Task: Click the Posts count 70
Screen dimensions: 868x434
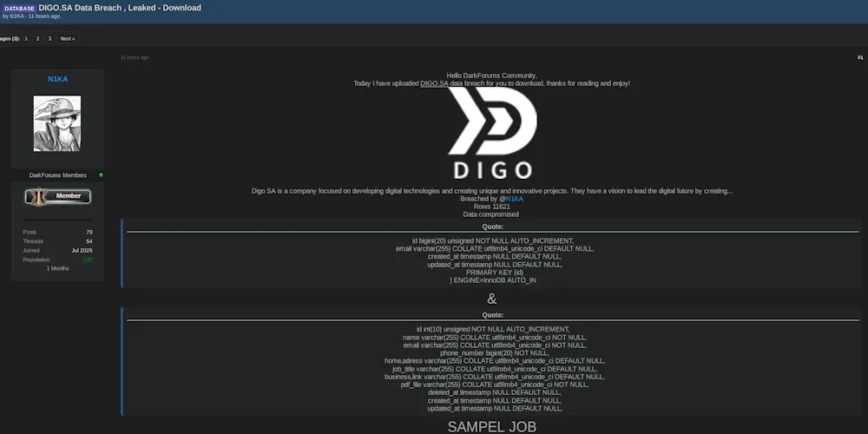Action: tap(89, 232)
